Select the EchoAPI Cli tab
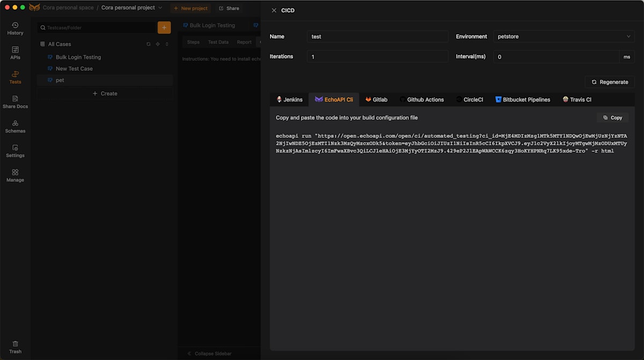 tap(334, 99)
